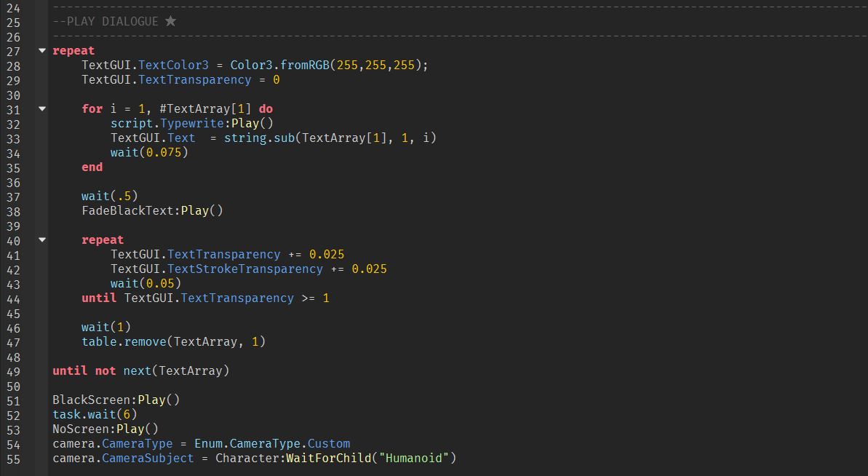Collapse the inner repeat block fold arrow
The height and width of the screenshot is (476, 868).
42,239
